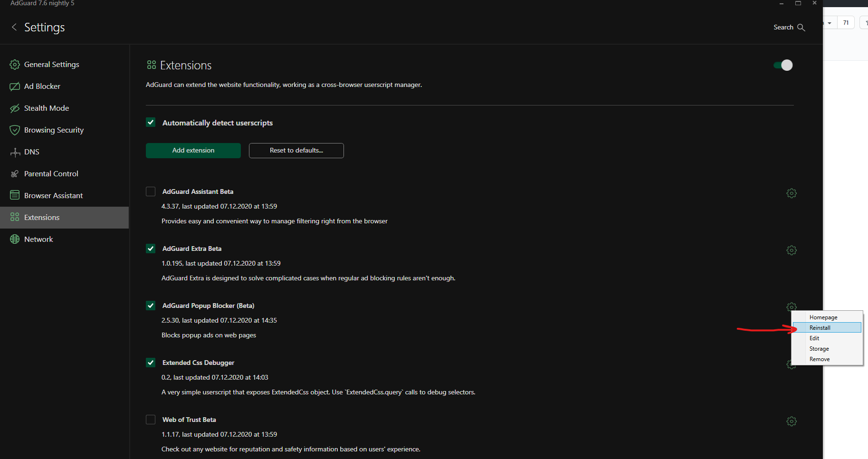
Task: Uncheck Automatically detect userscripts
Action: coord(151,123)
